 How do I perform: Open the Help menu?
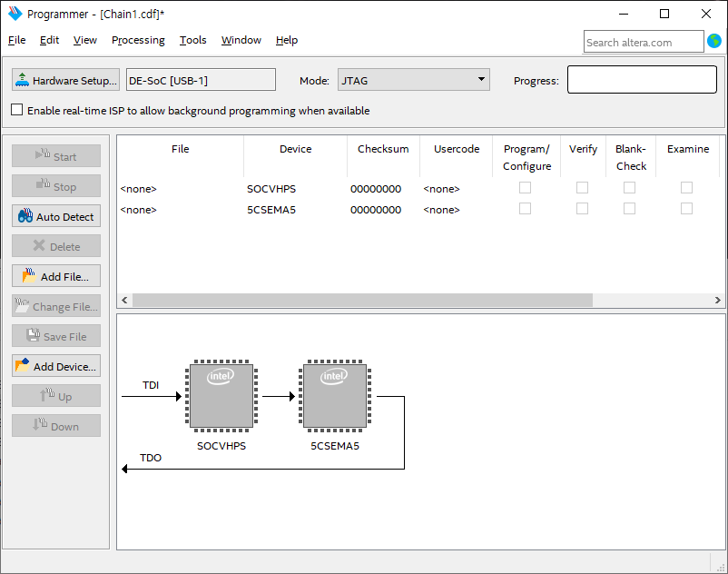pyautogui.click(x=287, y=40)
